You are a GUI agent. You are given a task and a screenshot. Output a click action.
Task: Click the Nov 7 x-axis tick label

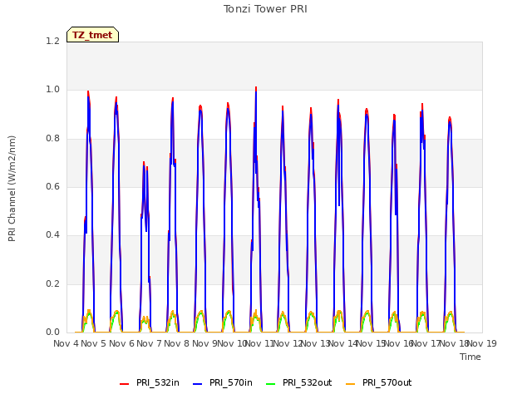(149, 343)
